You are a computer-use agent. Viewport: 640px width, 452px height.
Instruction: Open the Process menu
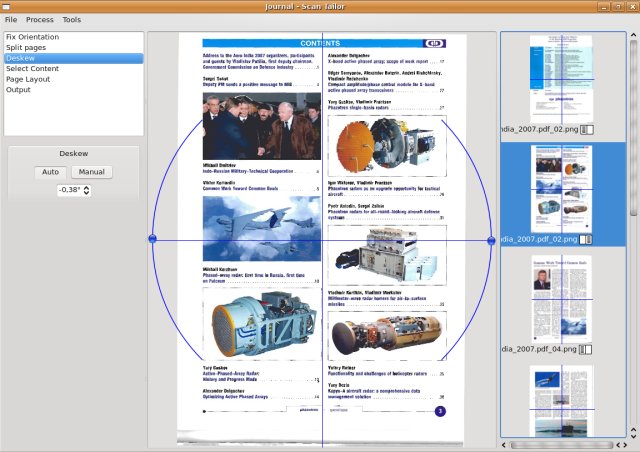[40, 20]
